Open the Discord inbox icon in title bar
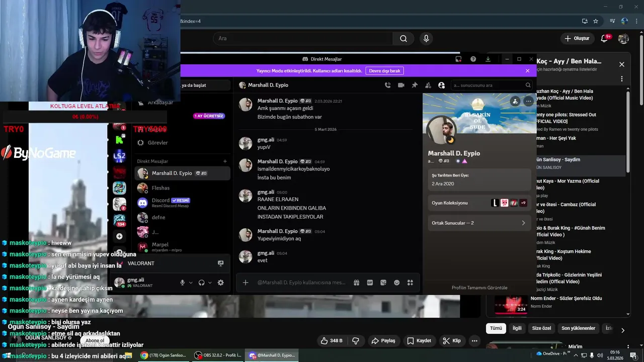The width and height of the screenshot is (644, 362). 458,59
